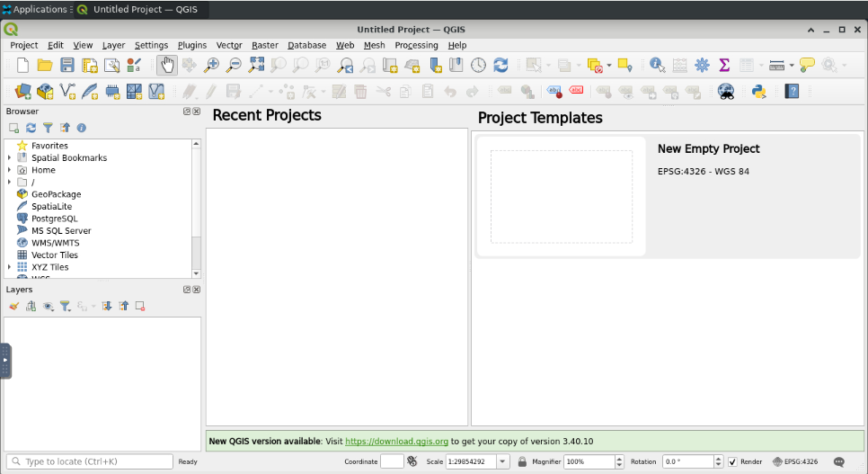The image size is (868, 474).
Task: Open the Layout Manager icon
Action: 111,66
